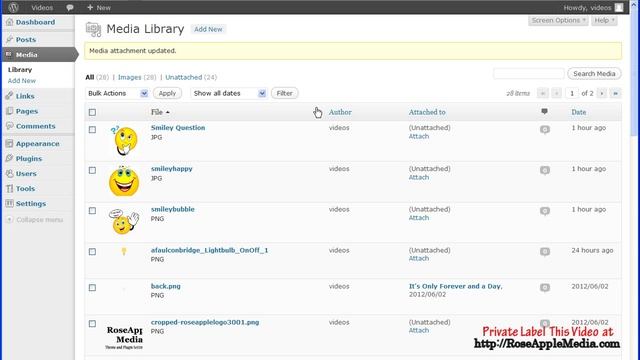The height and width of the screenshot is (360, 640).
Task: Open Library submenu item under Media
Action: tap(20, 69)
